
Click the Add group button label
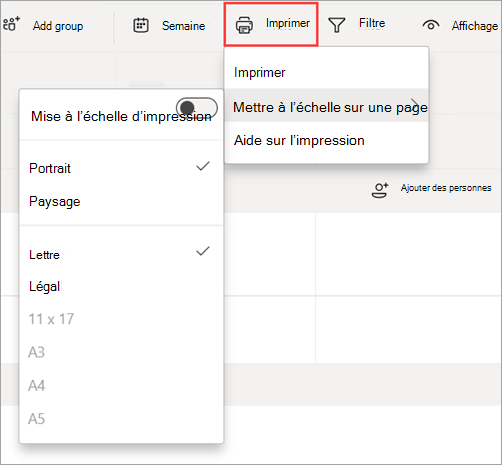tap(58, 26)
